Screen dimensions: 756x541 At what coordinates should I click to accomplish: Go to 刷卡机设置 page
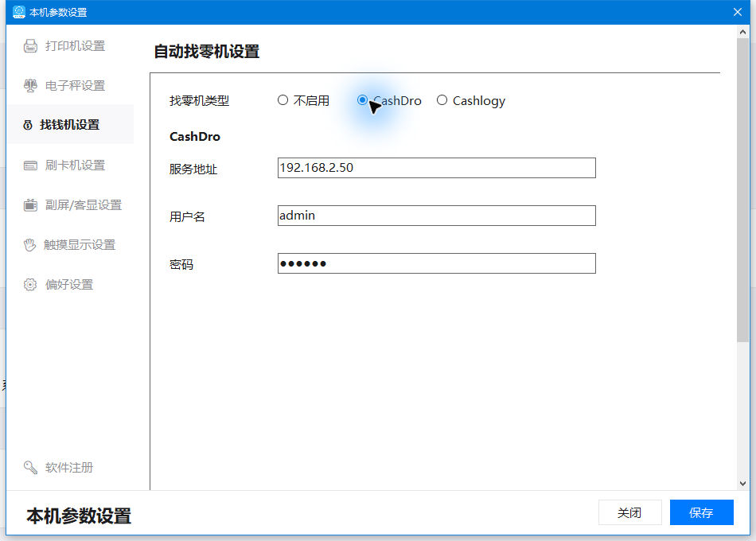pos(70,165)
